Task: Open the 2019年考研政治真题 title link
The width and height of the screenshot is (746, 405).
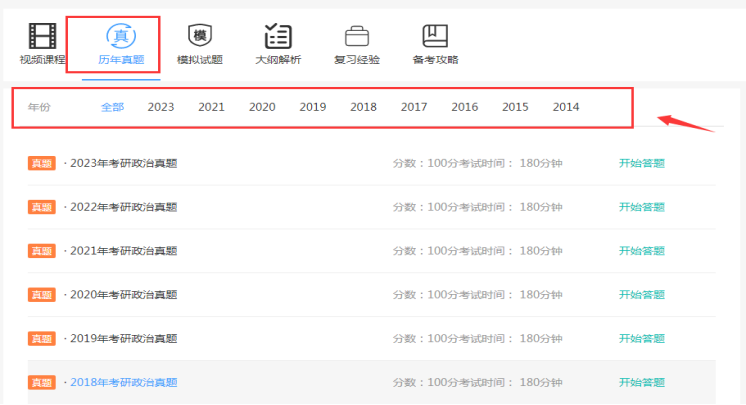Action: tap(123, 339)
